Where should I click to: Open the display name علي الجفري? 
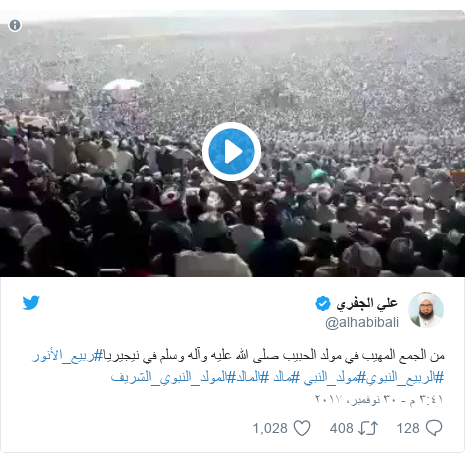[x=367, y=303]
